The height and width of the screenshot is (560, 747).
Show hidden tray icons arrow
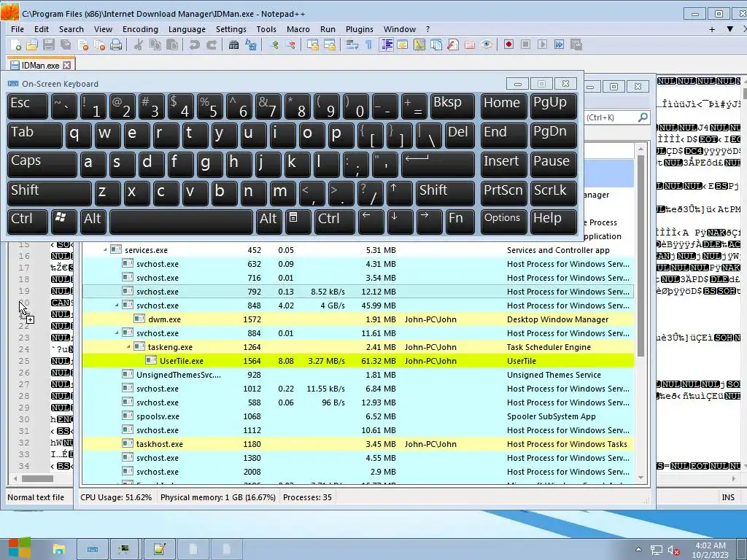(x=638, y=550)
